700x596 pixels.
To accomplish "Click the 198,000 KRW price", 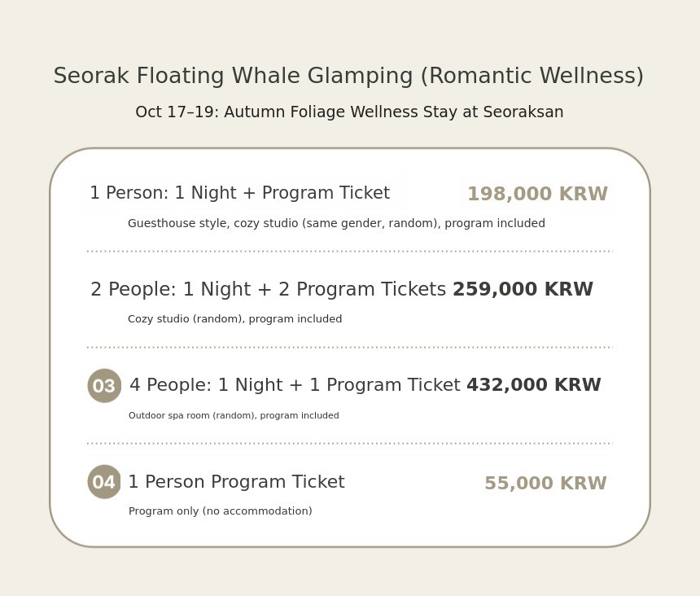I will click(537, 195).
